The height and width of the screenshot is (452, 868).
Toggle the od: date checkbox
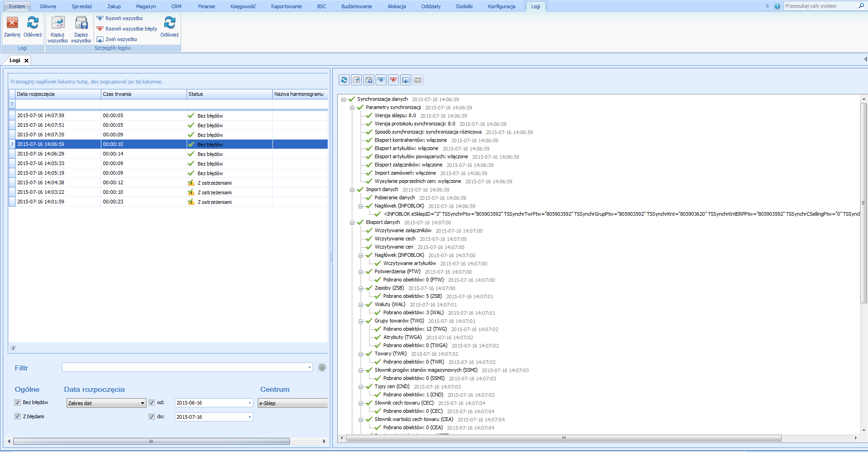[152, 403]
